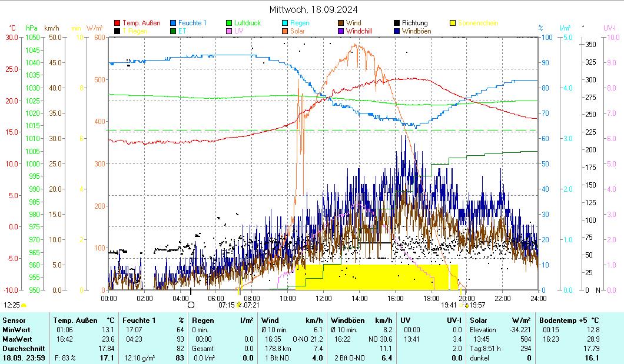
Task: Click the solar maximum value 584
Action: point(526,339)
